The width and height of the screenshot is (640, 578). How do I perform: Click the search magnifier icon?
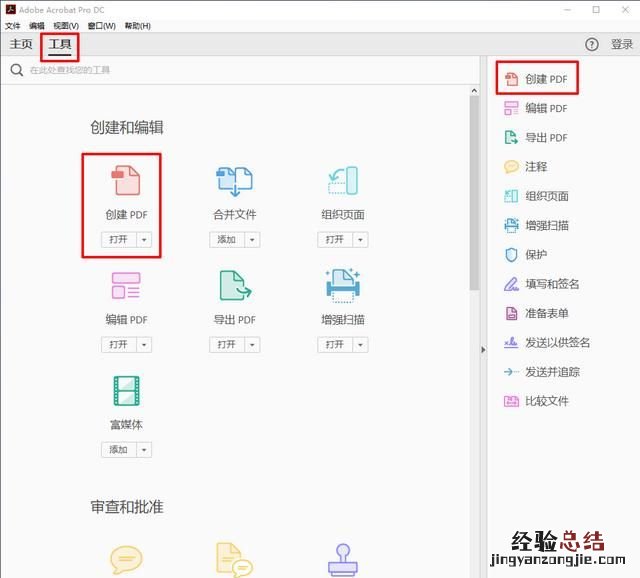pyautogui.click(x=17, y=70)
